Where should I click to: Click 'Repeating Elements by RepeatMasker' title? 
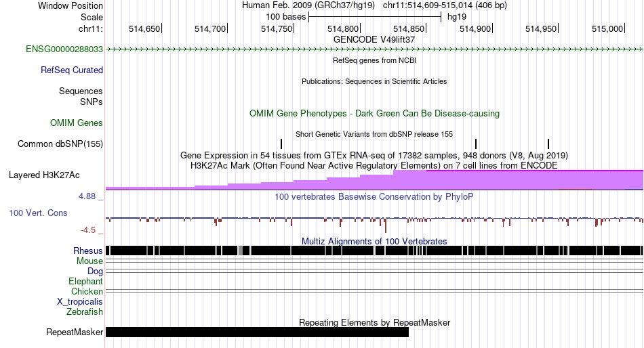point(374,322)
